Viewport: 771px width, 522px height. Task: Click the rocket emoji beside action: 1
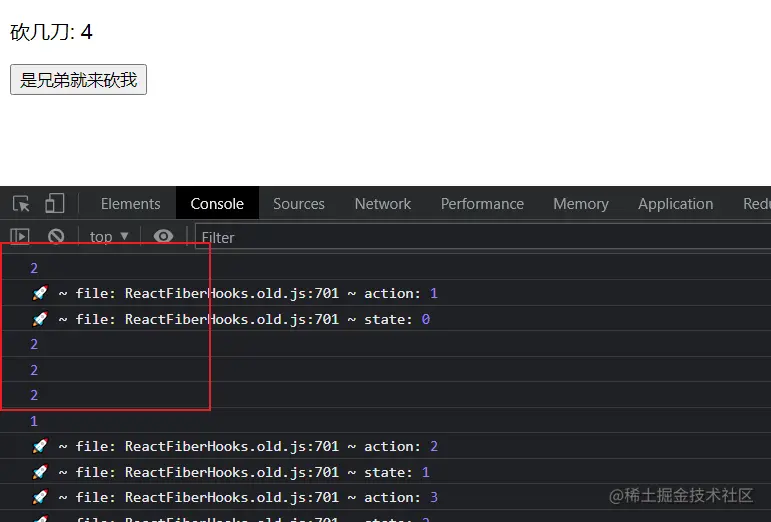pos(40,293)
